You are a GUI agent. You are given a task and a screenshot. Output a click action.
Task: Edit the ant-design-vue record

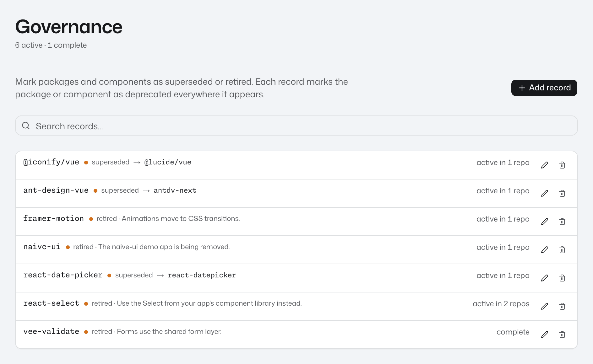pyautogui.click(x=545, y=193)
